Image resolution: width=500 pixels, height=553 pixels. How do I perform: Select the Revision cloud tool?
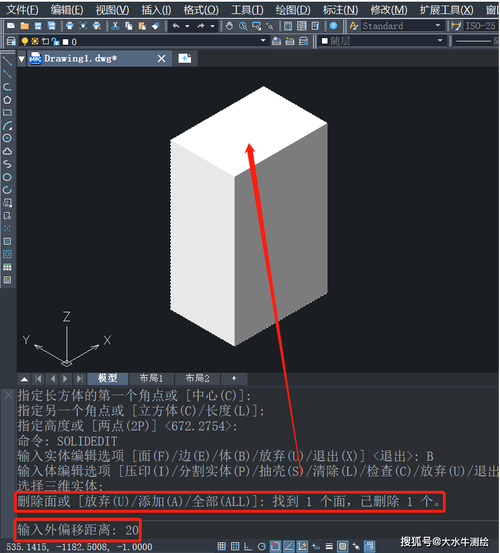7,151
